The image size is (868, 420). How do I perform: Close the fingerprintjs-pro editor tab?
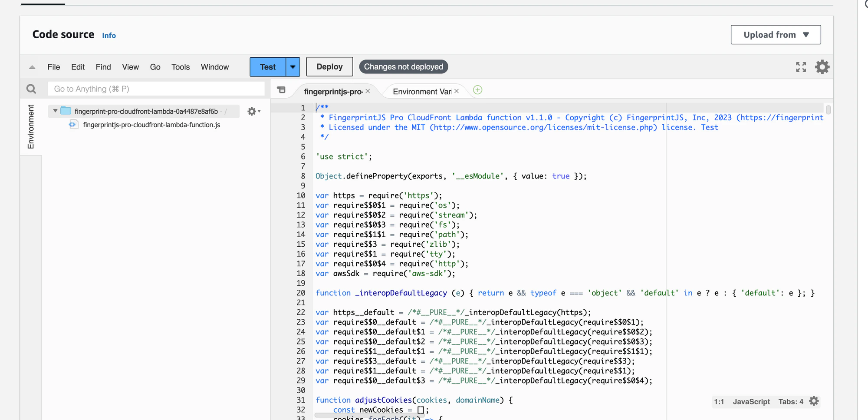368,91
